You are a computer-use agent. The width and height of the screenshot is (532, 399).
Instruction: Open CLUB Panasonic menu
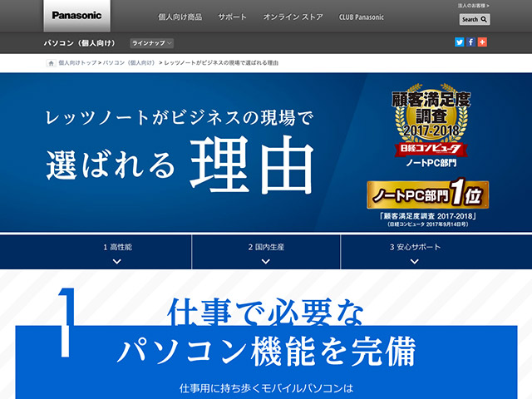coord(362,17)
